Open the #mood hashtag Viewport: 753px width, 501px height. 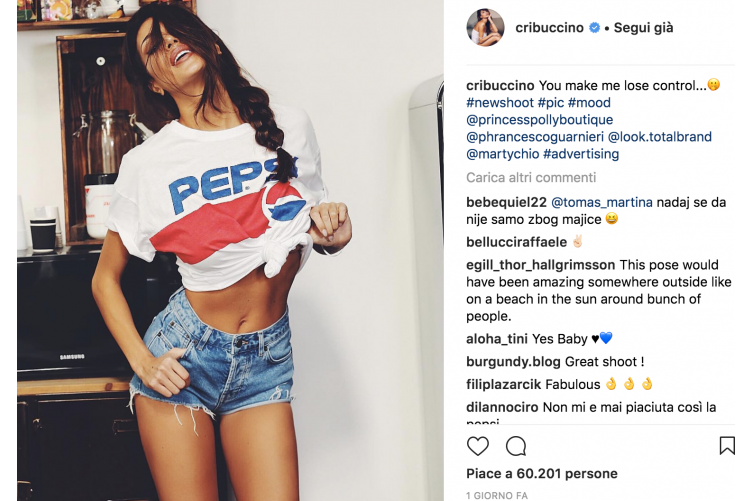click(x=589, y=103)
